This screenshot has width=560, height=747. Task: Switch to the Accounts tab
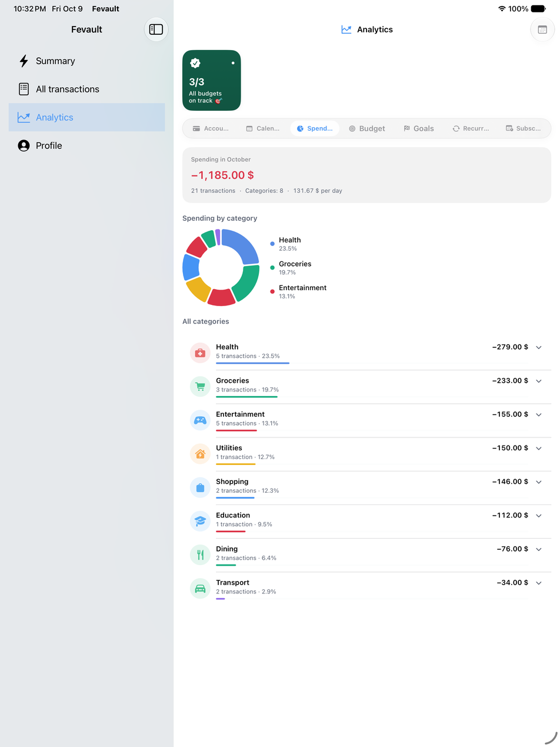pos(211,128)
